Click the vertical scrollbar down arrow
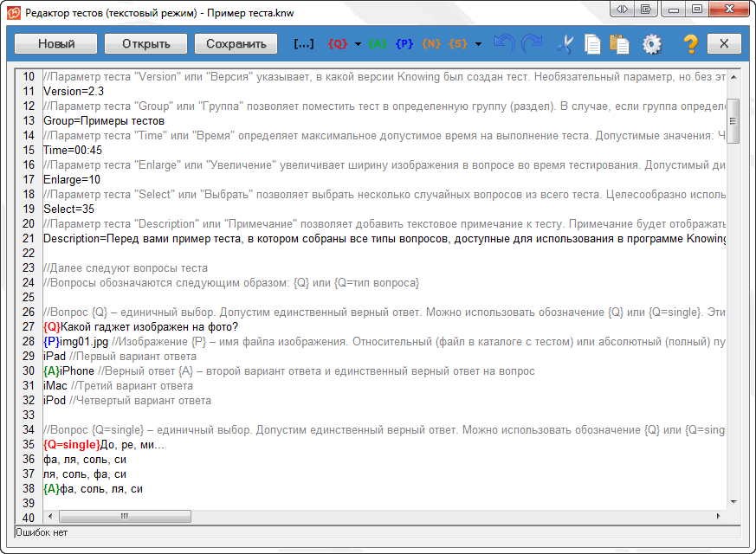 point(733,502)
